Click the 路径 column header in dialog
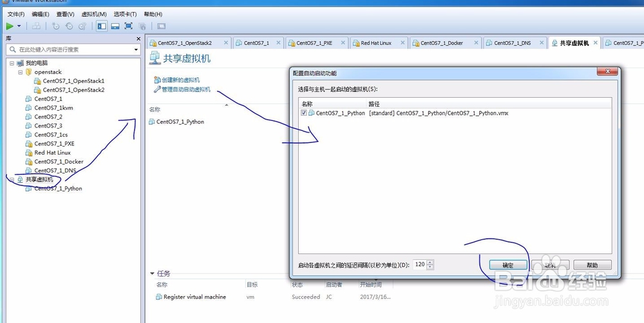644x323 pixels. click(x=374, y=104)
